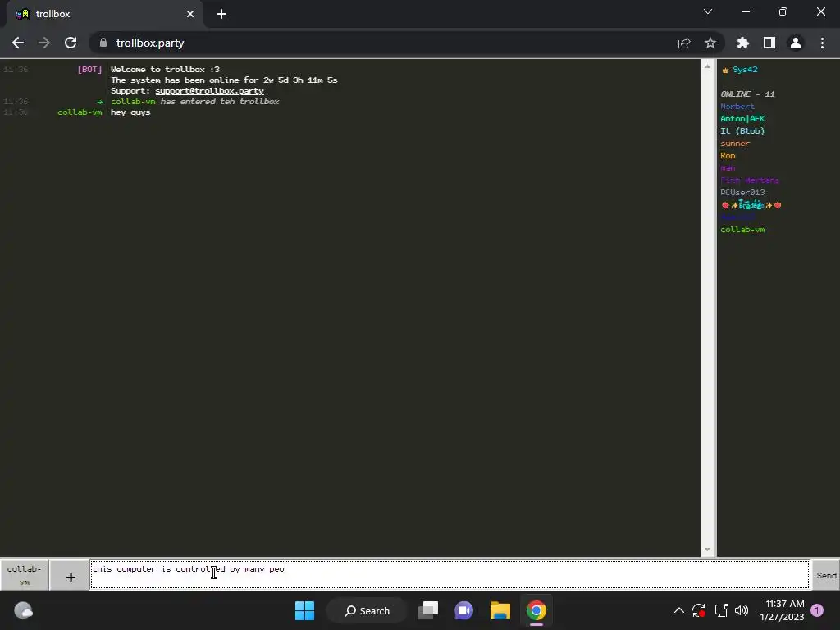This screenshot has height=630, width=840.
Task: Open a new browser tab
Action: click(x=221, y=14)
